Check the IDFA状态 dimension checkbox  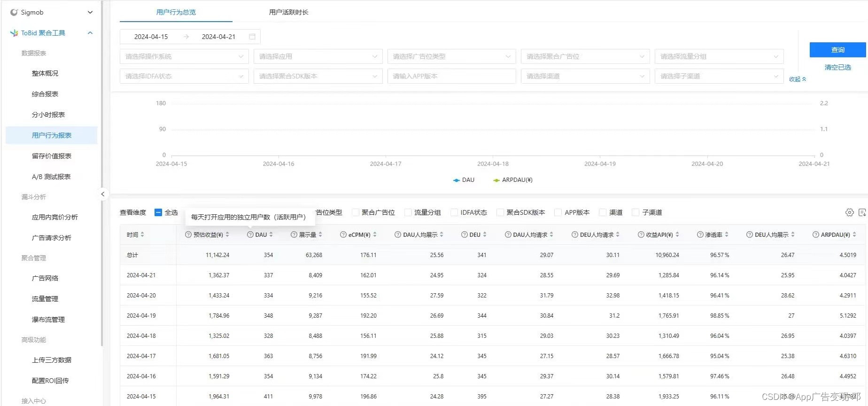pos(454,212)
